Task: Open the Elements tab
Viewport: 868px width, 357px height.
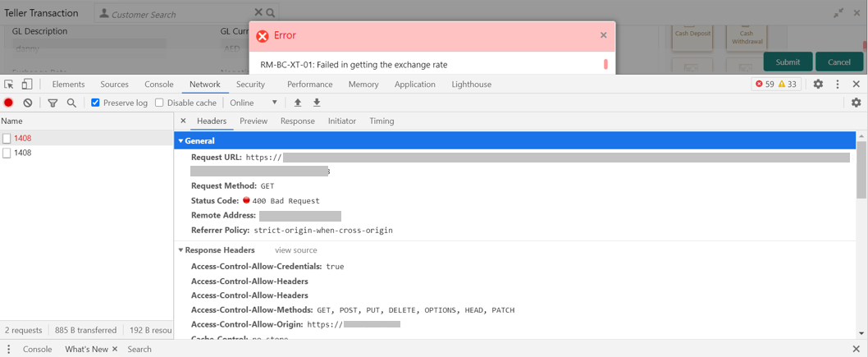Action: tap(68, 85)
